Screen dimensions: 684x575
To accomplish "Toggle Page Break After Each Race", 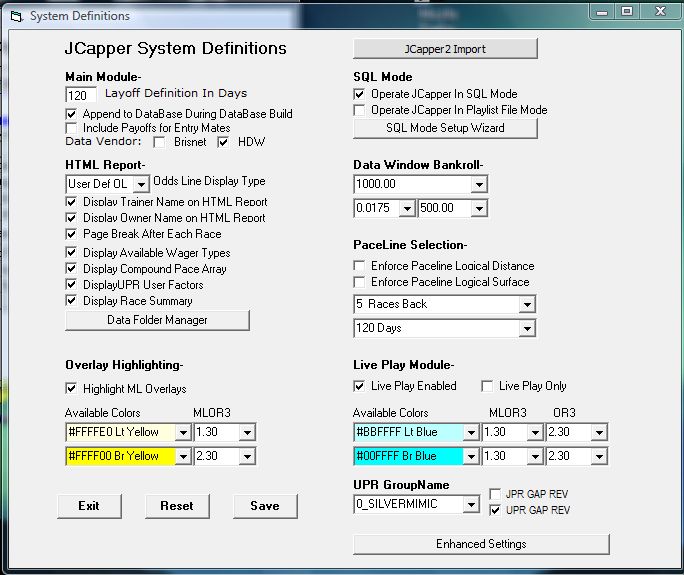I will point(71,234).
